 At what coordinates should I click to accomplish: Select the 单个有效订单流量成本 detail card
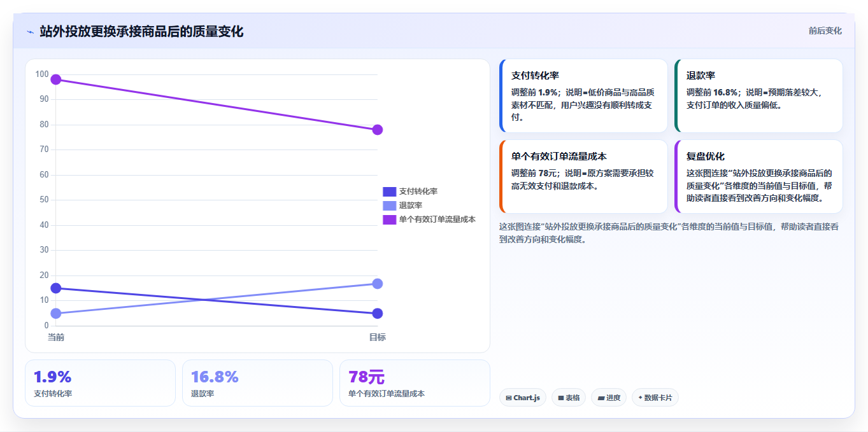coord(583,177)
